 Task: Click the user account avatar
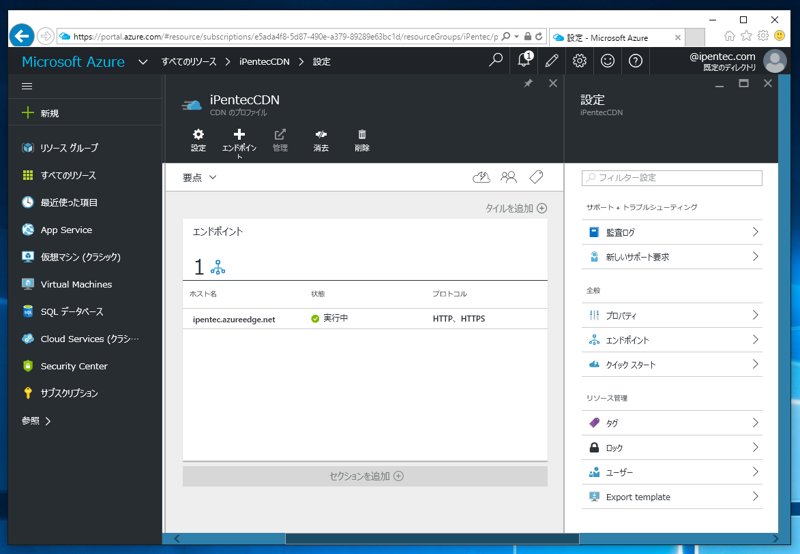[774, 61]
